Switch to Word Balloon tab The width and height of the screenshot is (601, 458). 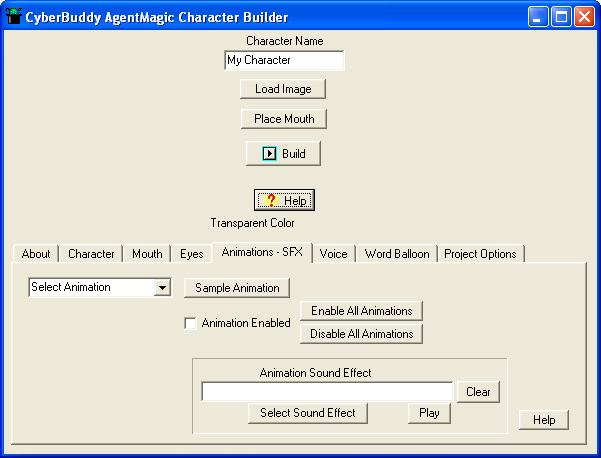(397, 254)
